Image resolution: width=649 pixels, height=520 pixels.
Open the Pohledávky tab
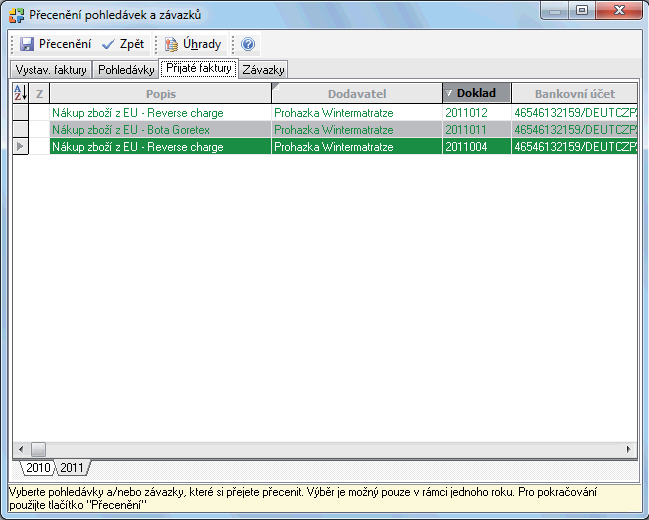pos(126,70)
